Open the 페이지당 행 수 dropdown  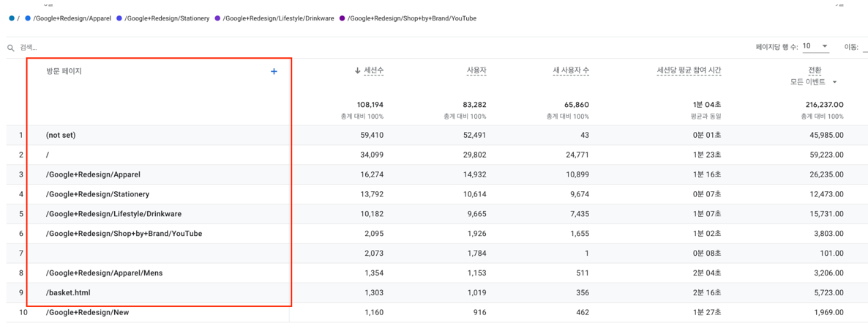click(815, 46)
